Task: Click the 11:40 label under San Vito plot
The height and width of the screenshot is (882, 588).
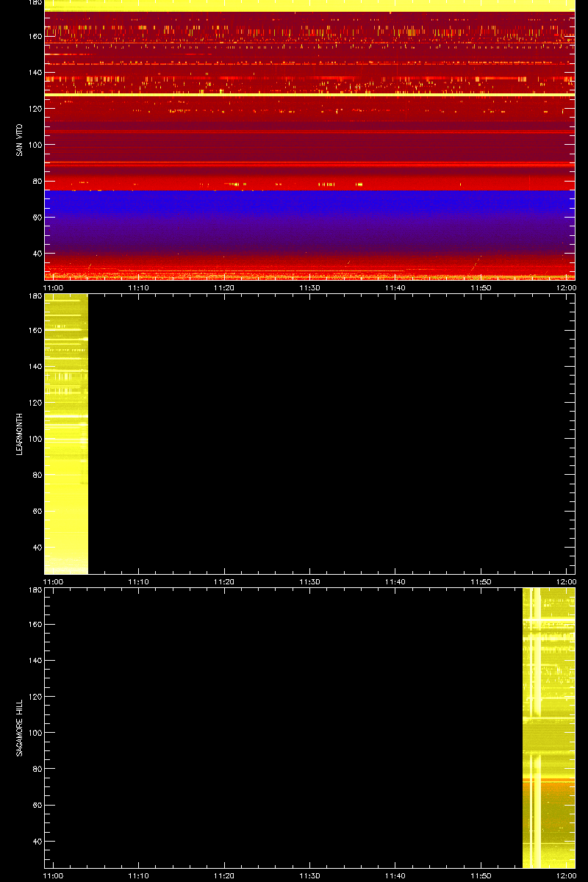Action: pos(395,287)
